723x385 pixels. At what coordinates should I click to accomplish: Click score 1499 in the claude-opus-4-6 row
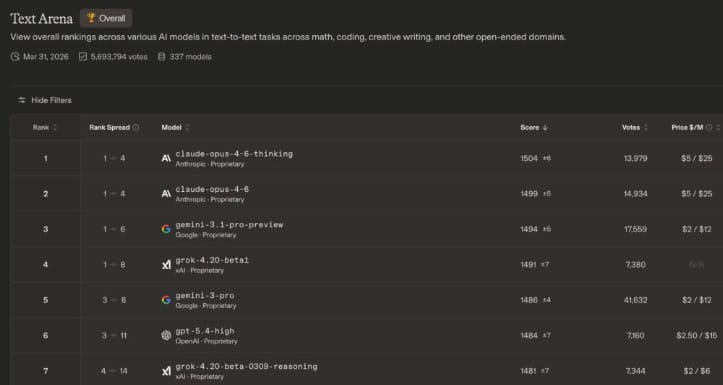click(x=529, y=194)
